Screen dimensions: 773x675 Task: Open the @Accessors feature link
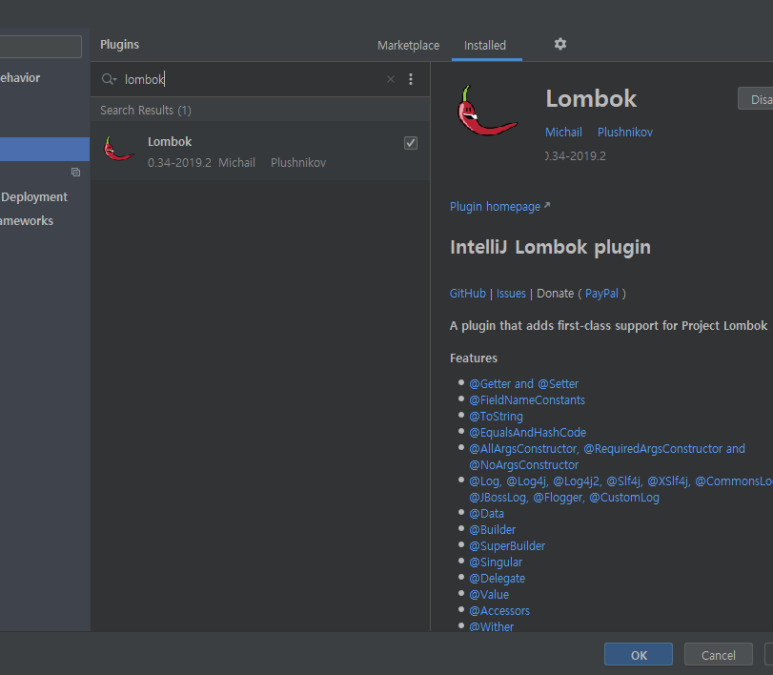[499, 610]
